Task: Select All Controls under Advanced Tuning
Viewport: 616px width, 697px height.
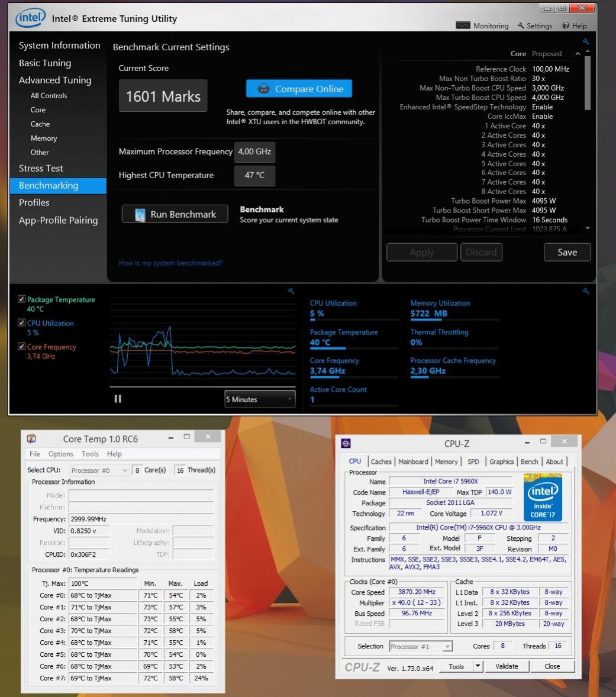Action: (49, 96)
